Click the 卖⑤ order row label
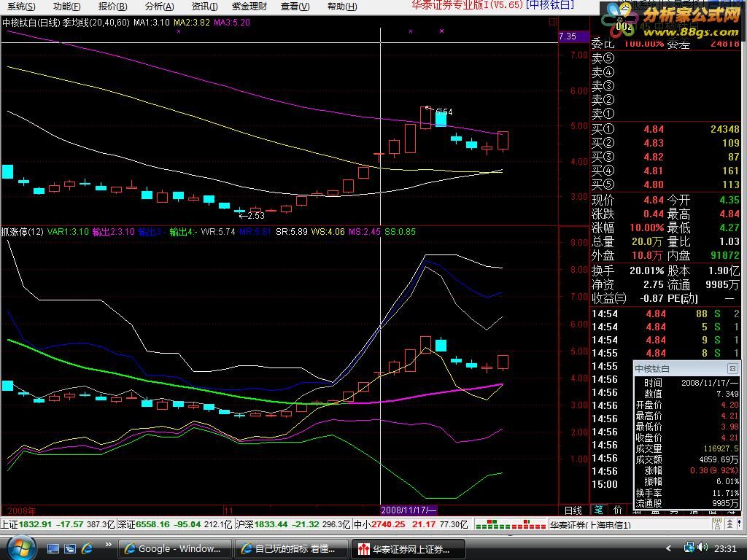747x560 pixels. tap(603, 58)
